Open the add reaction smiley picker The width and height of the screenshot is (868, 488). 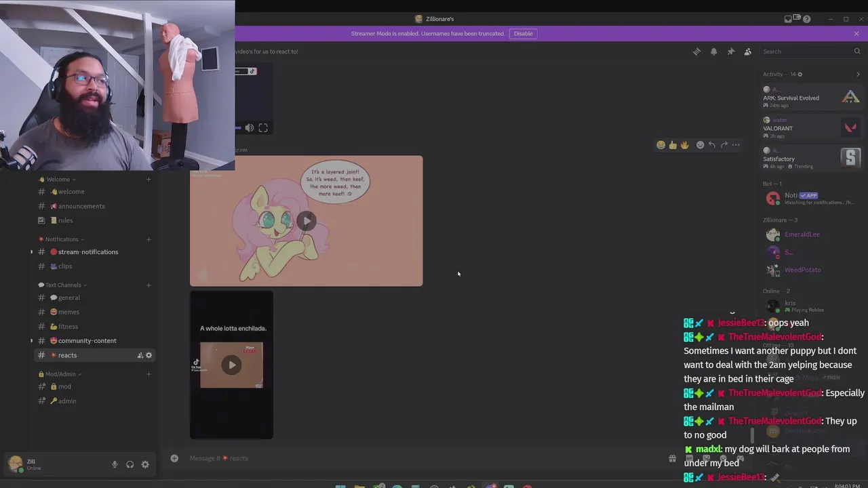point(701,144)
